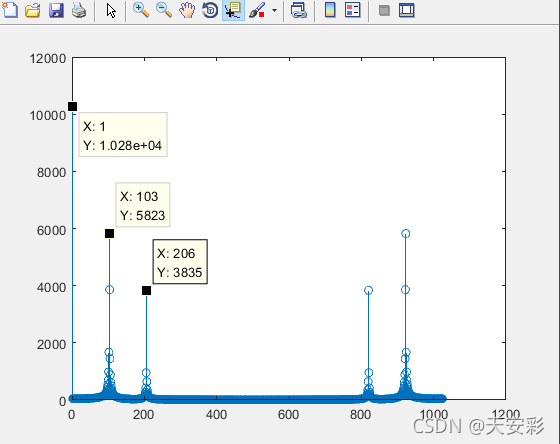The width and height of the screenshot is (560, 444).
Task: Select the Edit Plot arrow tool
Action: coord(111,10)
